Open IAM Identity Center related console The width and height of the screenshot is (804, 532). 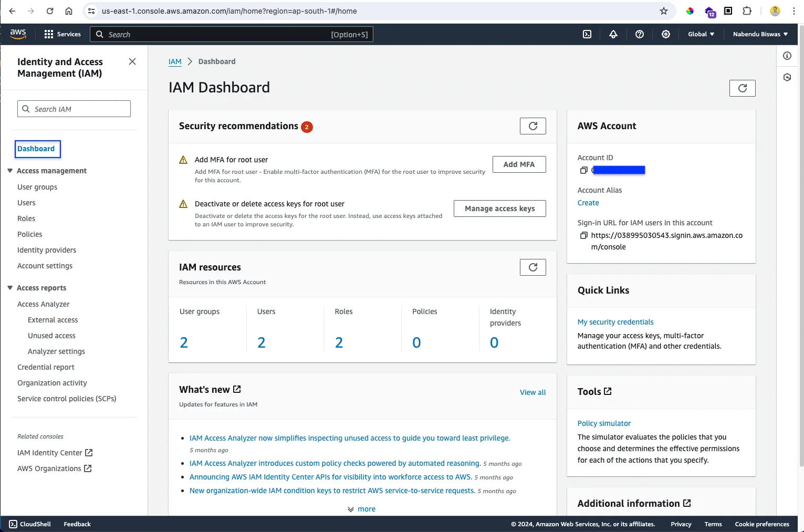point(55,453)
